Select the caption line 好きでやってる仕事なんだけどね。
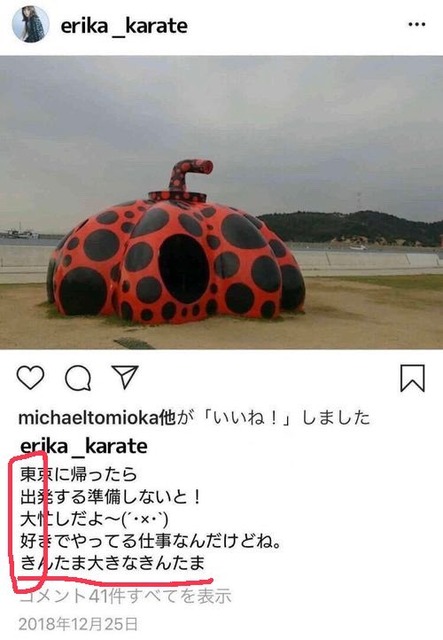Image resolution: width=443 pixels, height=640 pixels. 151,541
